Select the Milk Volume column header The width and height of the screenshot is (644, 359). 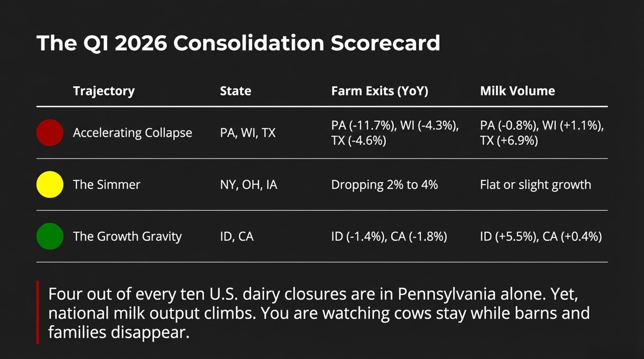pos(517,91)
